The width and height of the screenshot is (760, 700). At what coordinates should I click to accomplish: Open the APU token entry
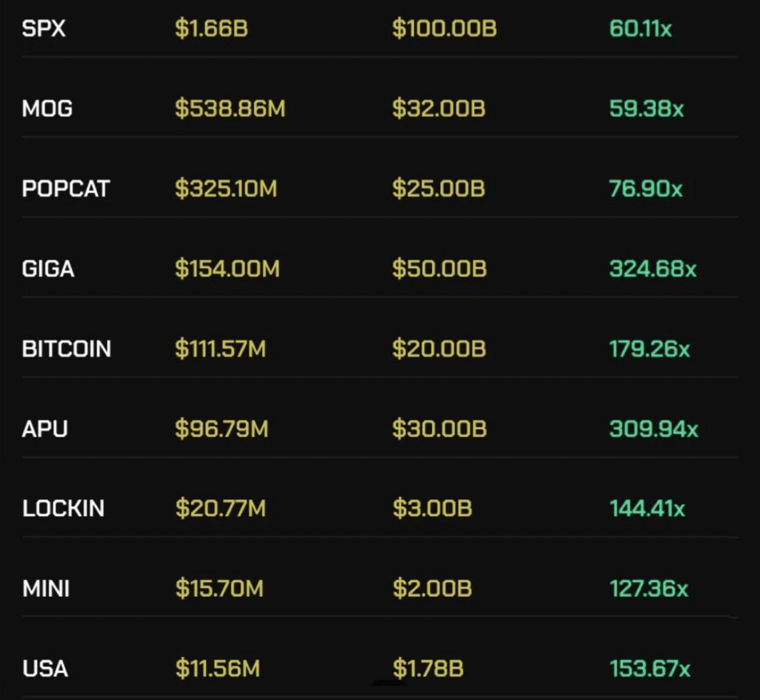[380, 429]
